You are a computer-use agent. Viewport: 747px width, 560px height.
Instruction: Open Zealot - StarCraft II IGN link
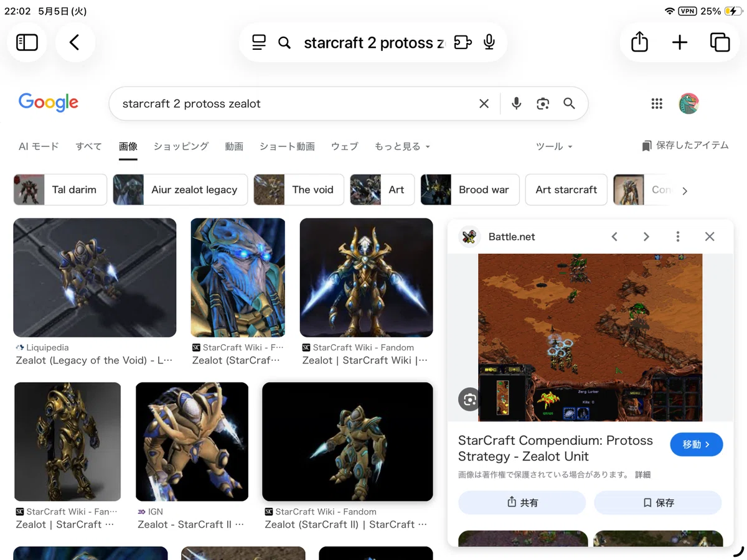point(190,525)
